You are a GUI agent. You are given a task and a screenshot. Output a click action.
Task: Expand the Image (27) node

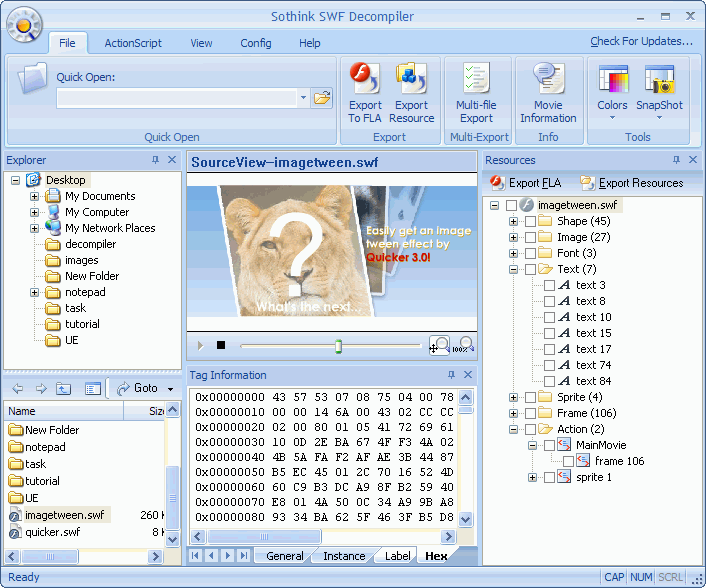pyautogui.click(x=513, y=237)
